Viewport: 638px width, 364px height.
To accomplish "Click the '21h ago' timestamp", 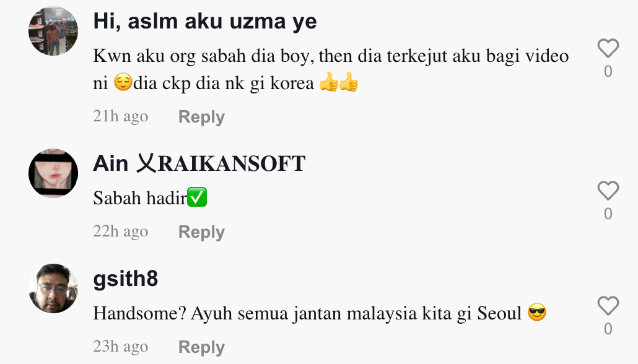I will click(x=120, y=117).
